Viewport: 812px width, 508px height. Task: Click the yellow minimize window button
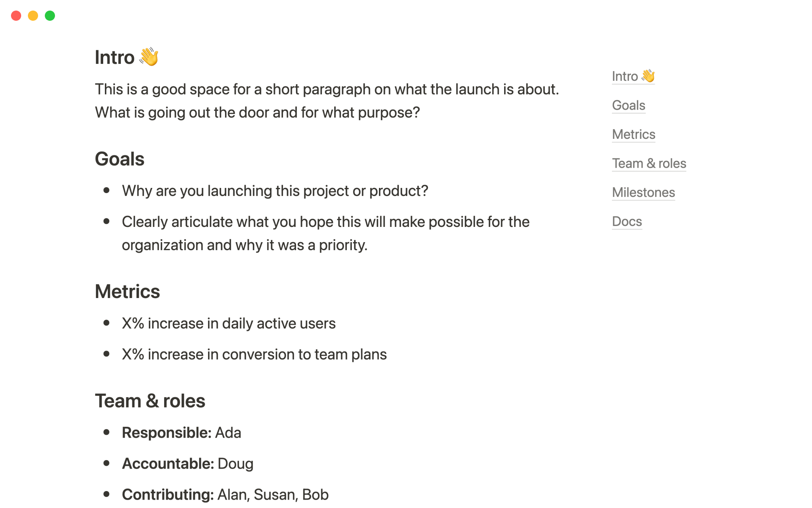33,16
